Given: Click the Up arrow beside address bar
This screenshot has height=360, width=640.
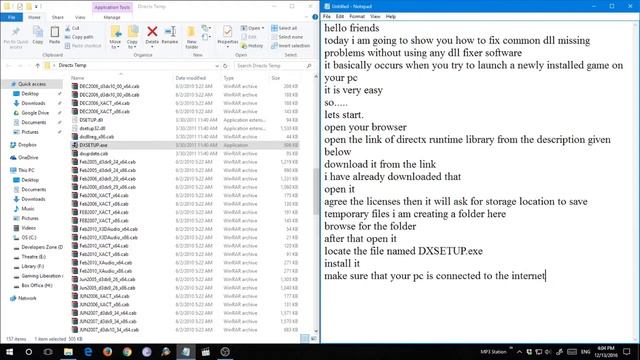Looking at the screenshot, I should 38,65.
